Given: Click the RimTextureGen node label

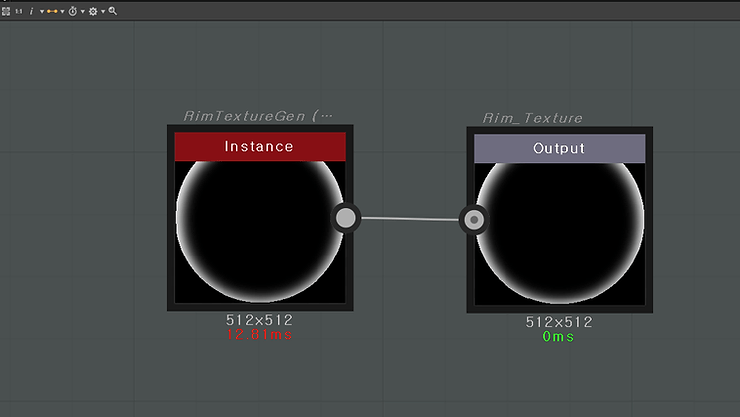Looking at the screenshot, I should click(258, 116).
